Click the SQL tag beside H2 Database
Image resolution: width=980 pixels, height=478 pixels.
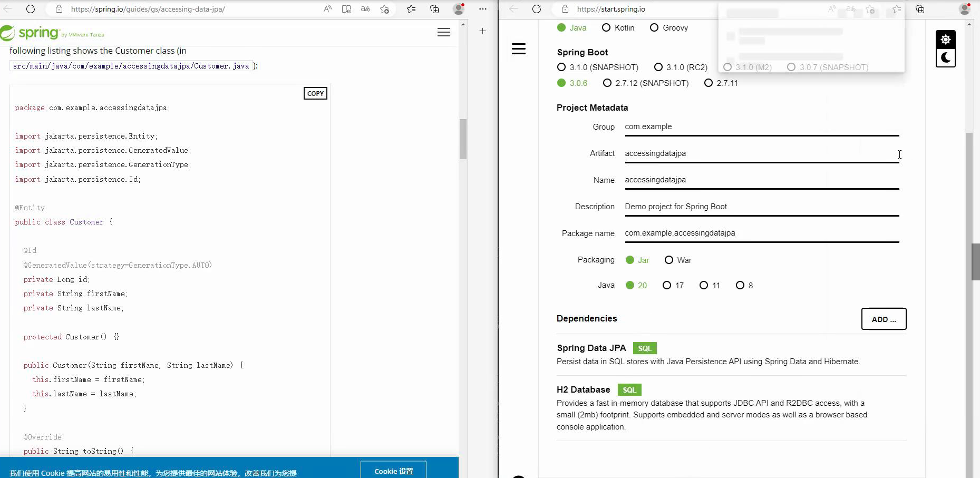click(629, 390)
